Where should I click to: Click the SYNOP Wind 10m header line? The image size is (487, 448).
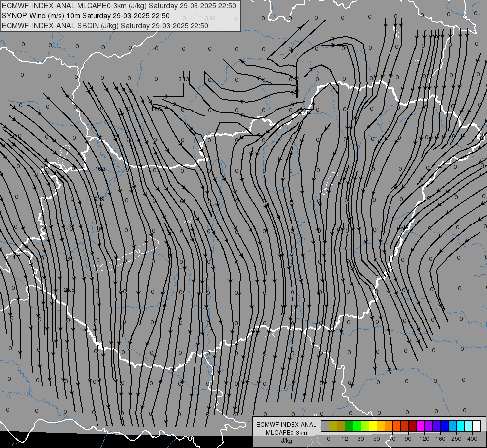(x=86, y=16)
